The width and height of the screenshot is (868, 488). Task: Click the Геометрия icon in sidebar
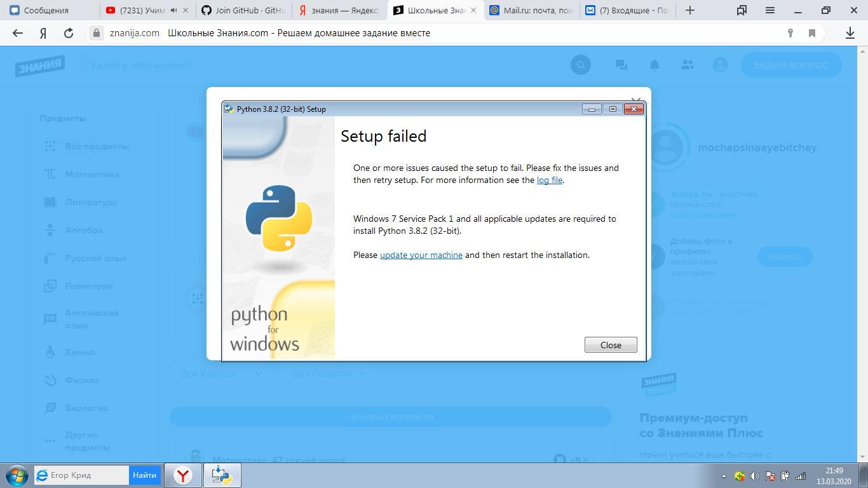pos(50,286)
